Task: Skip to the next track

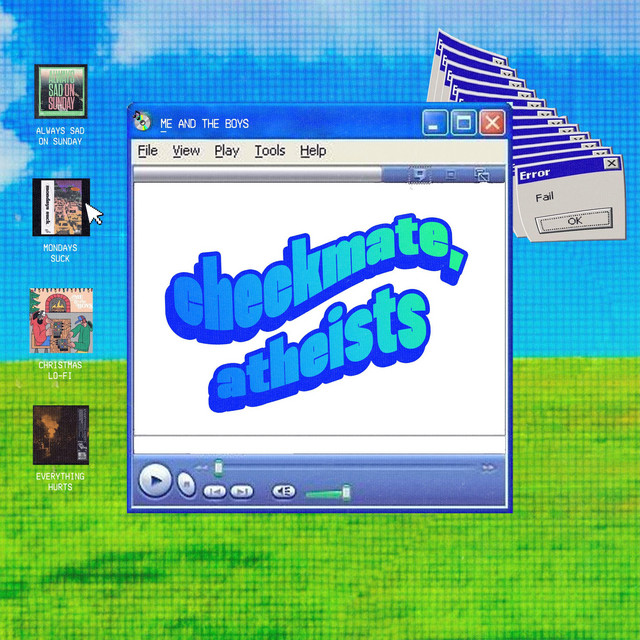Action: [x=242, y=491]
